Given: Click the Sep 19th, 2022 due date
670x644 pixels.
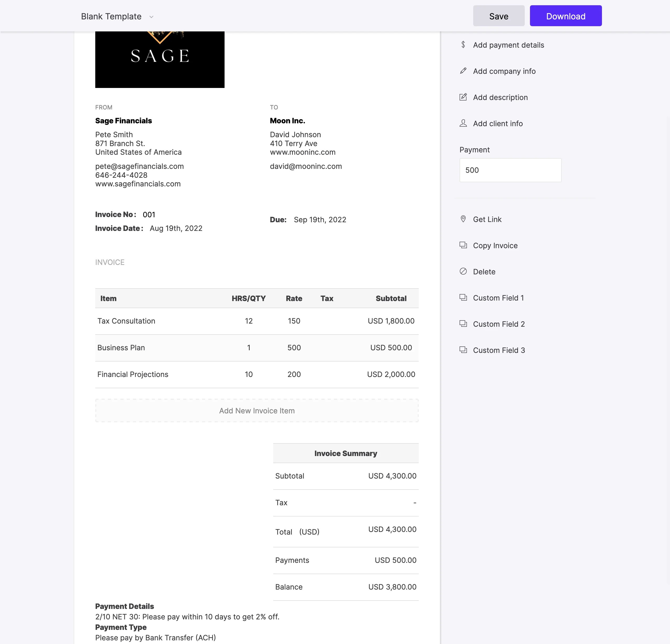Looking at the screenshot, I should coord(320,220).
